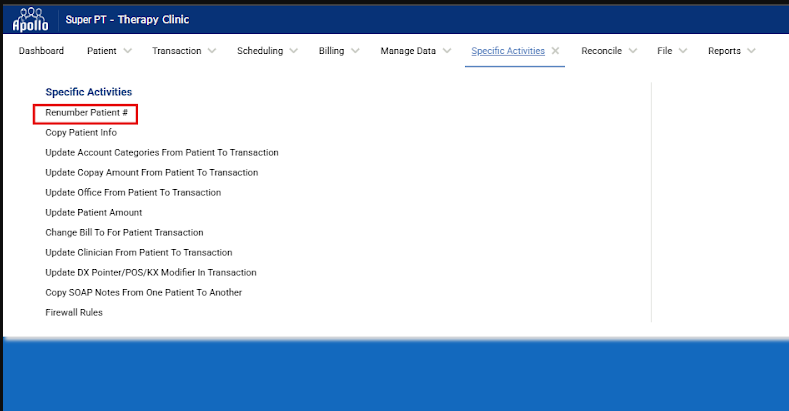This screenshot has width=789, height=411.
Task: Open the Scheduling dropdown menu
Action: click(x=267, y=51)
